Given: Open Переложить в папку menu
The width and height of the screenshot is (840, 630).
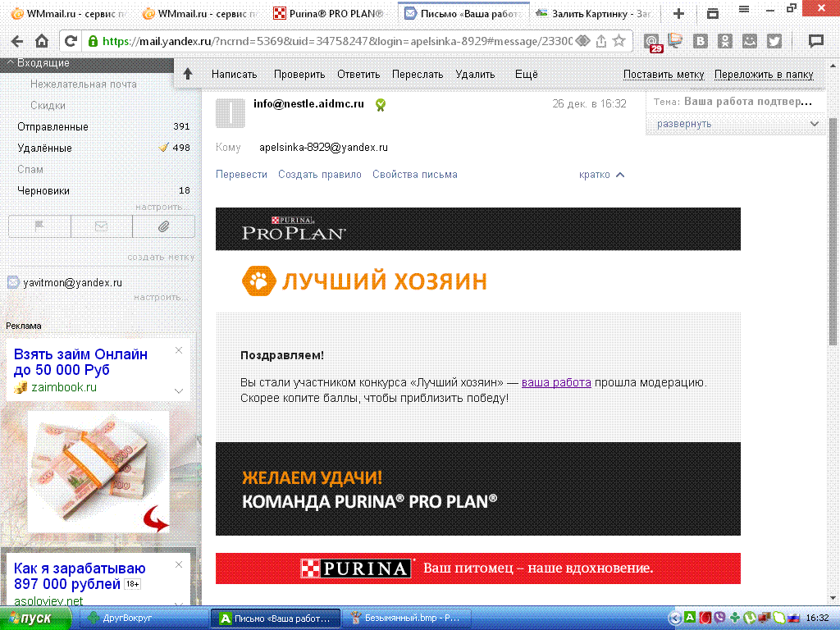Looking at the screenshot, I should click(764, 75).
